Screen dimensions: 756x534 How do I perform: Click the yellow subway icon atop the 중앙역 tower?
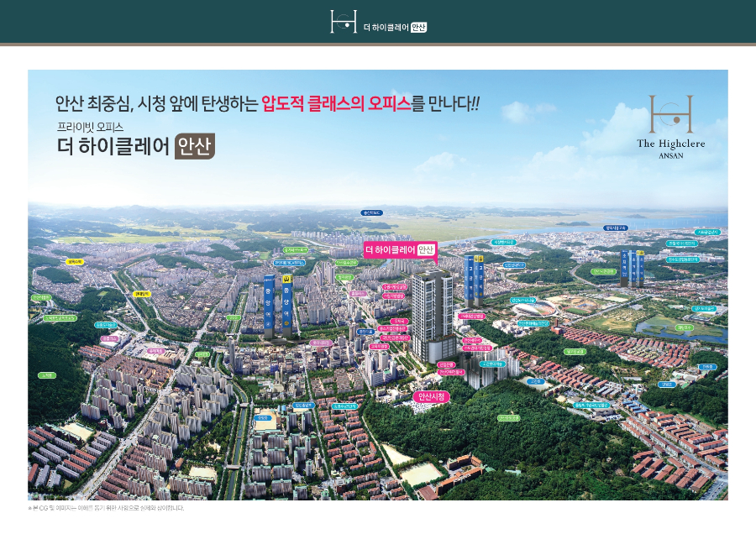click(x=287, y=279)
